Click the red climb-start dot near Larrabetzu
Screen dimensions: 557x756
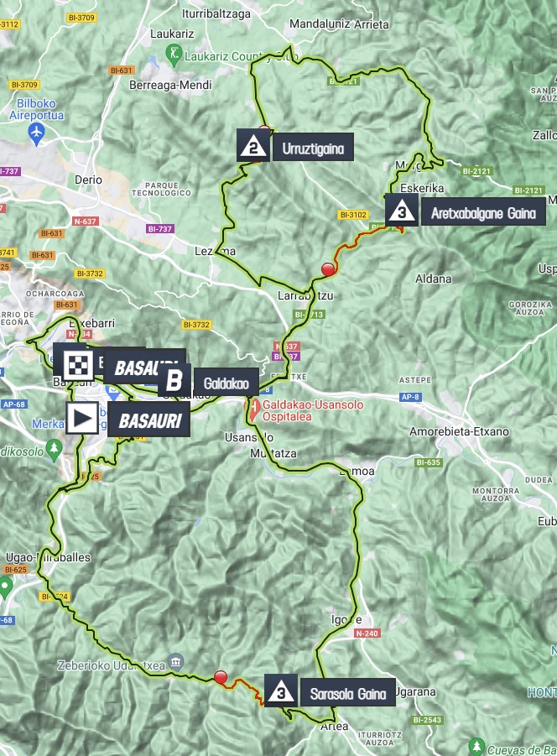tap(328, 269)
